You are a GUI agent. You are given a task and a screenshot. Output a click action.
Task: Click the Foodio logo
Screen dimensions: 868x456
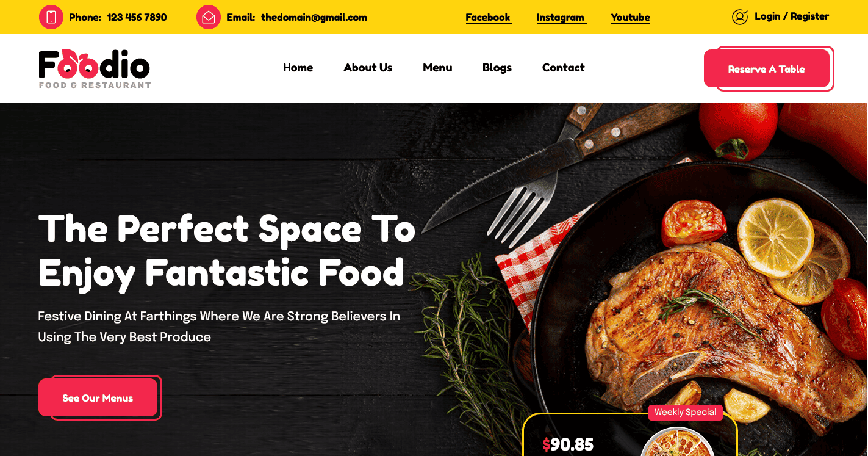pos(95,68)
